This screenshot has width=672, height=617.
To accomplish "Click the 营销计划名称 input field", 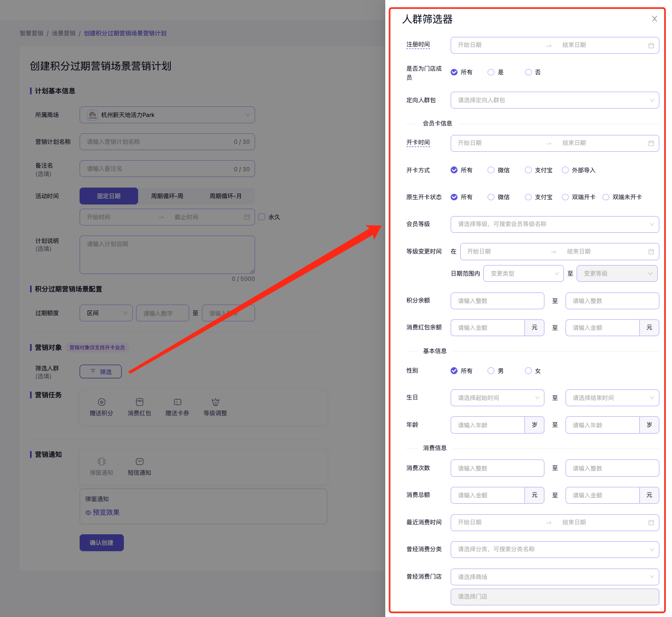I will click(x=158, y=142).
